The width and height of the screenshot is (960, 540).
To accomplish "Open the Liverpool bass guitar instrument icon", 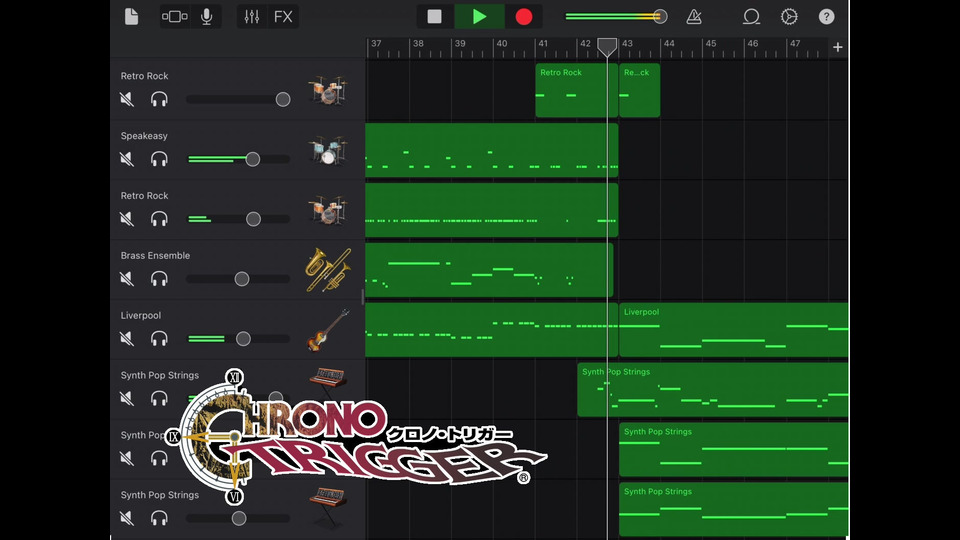I will 328,330.
